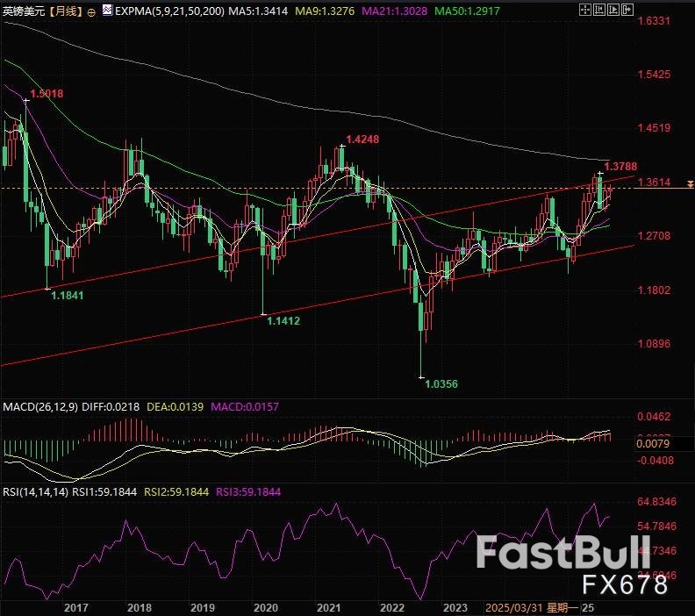Click the 1.0356 low price label
Screen dimensions: 695x616
click(441, 383)
